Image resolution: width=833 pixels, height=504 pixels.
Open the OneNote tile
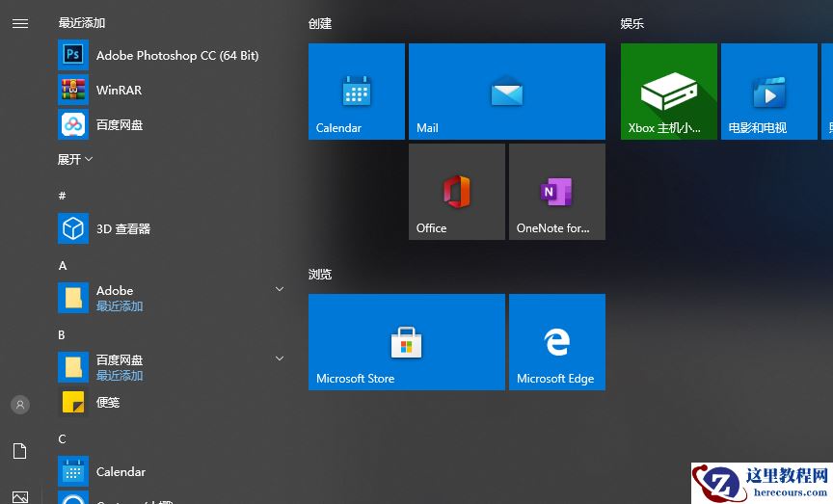(556, 192)
